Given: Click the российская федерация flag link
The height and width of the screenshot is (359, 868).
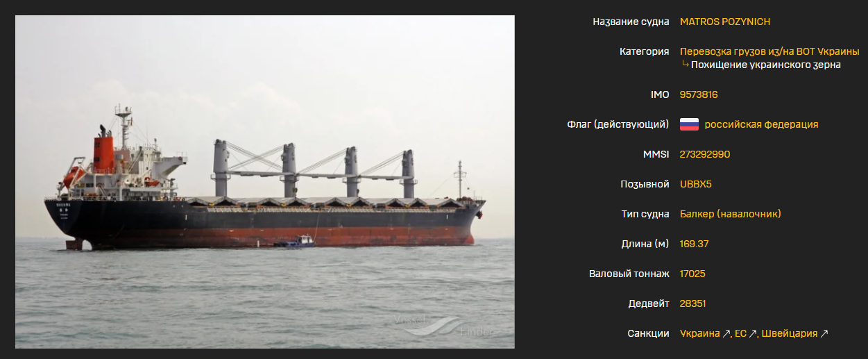Looking at the screenshot, I should [x=761, y=124].
